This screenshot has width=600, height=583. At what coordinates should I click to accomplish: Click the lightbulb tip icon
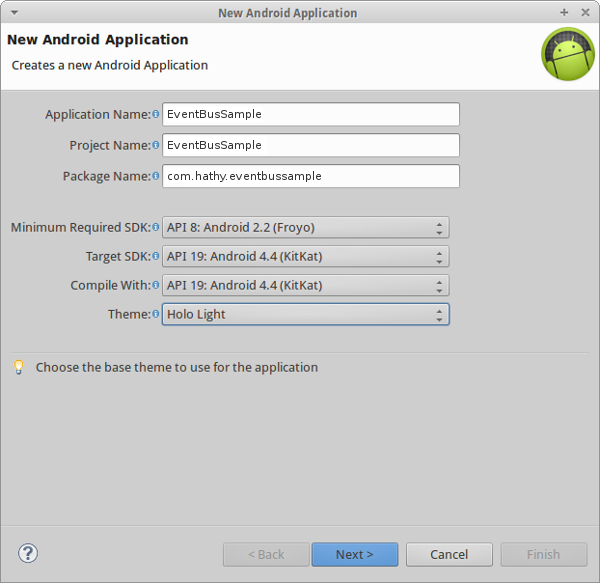[18, 367]
